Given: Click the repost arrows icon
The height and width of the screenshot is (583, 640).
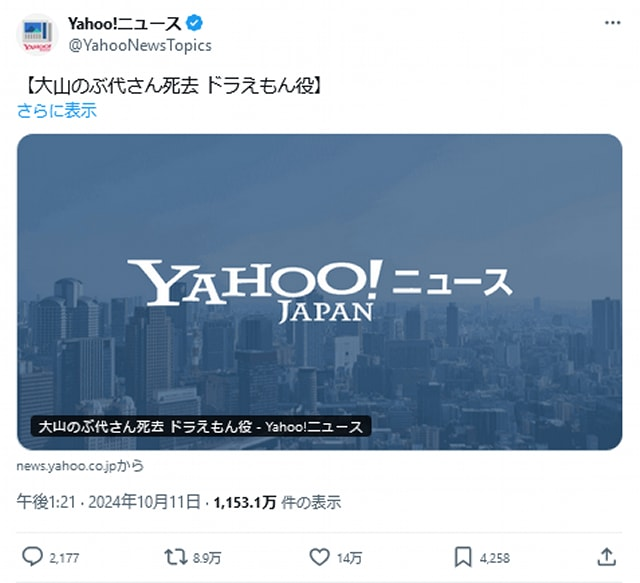Looking at the screenshot, I should 176,557.
